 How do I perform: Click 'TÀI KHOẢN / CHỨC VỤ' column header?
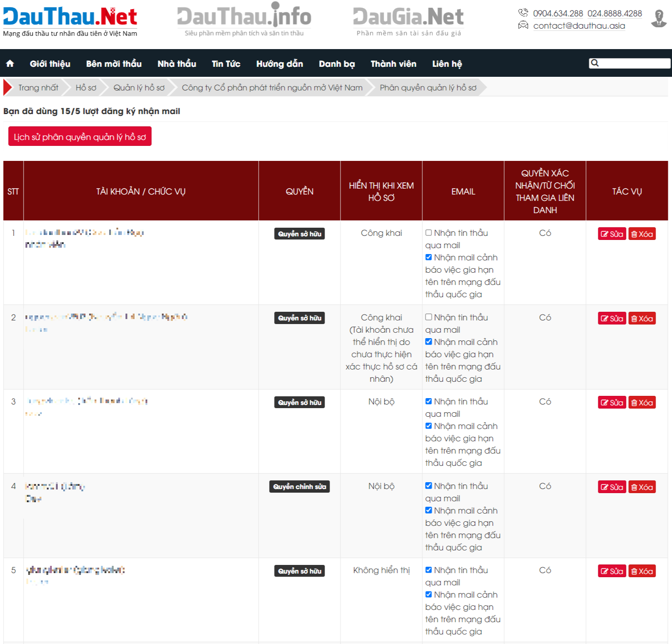(141, 191)
